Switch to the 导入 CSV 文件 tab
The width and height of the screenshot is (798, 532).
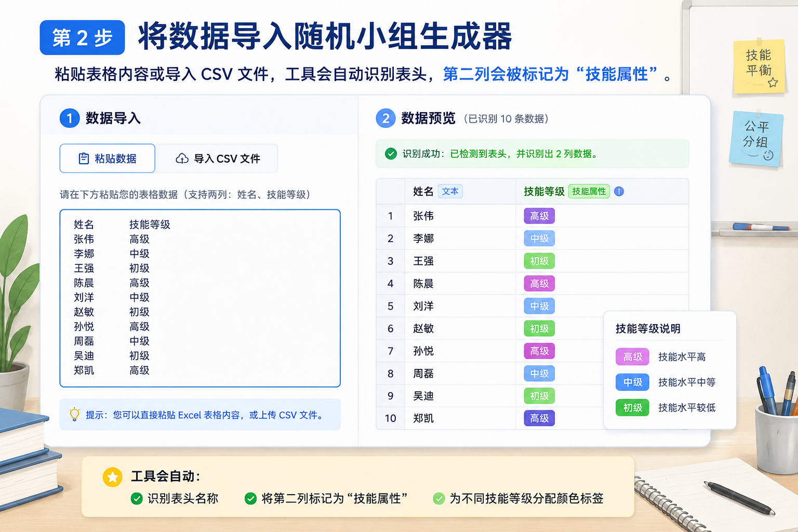217,158
